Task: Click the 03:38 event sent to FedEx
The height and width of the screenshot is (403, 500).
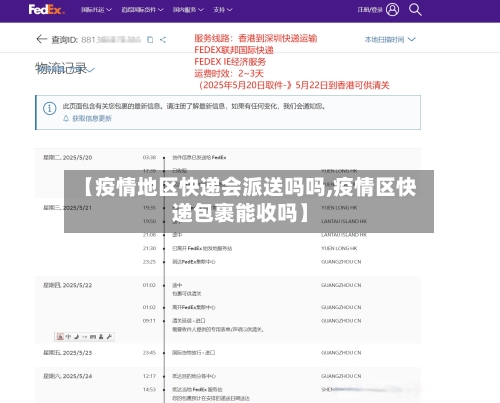Action: (199, 157)
